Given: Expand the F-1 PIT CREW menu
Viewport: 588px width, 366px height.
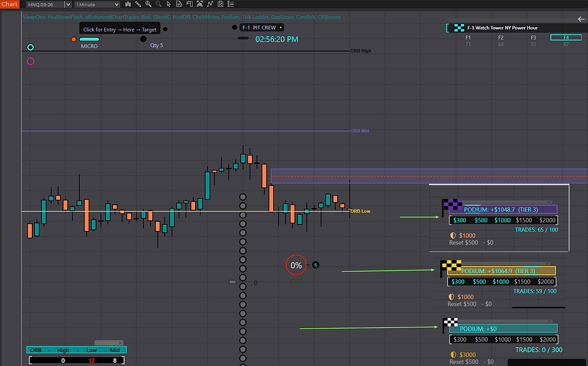Looking at the screenshot, I should click(281, 28).
